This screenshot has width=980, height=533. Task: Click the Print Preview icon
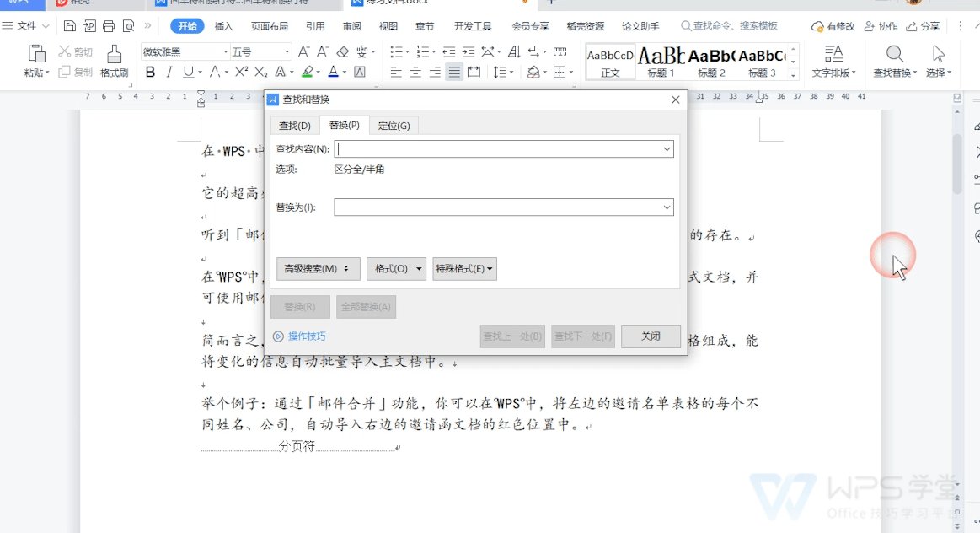coord(128,25)
